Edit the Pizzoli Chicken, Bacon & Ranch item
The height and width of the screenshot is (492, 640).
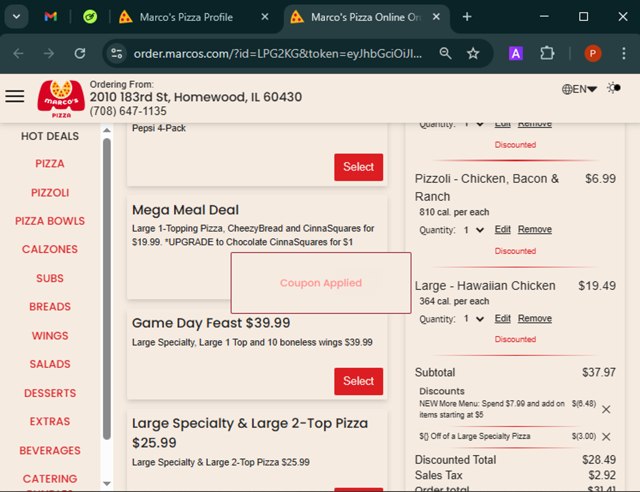click(x=502, y=229)
